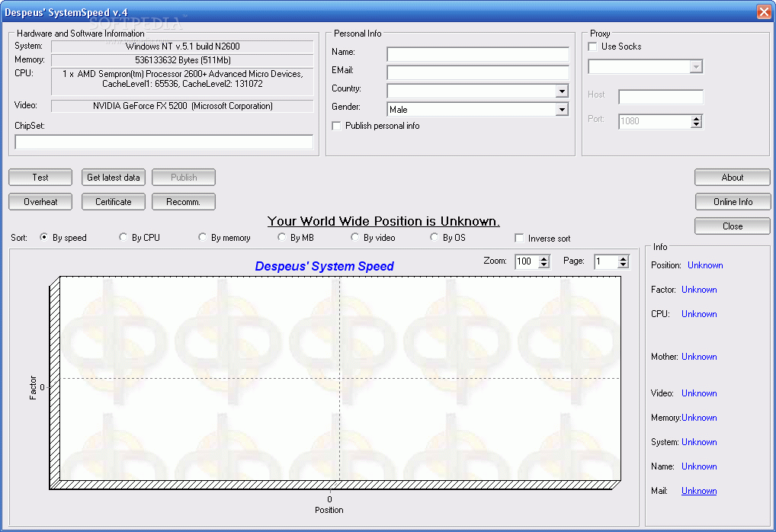Select sort By MB radio button
This screenshot has width=776, height=532.
pos(281,237)
